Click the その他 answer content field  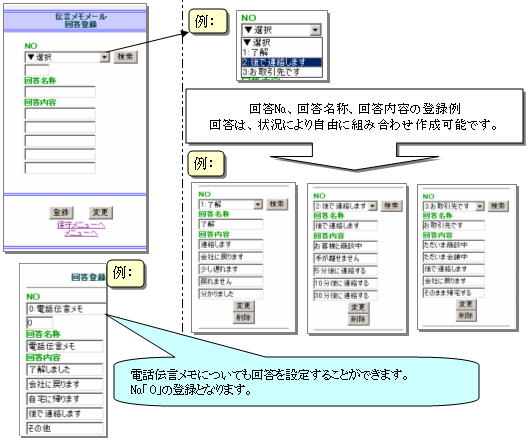65,428
